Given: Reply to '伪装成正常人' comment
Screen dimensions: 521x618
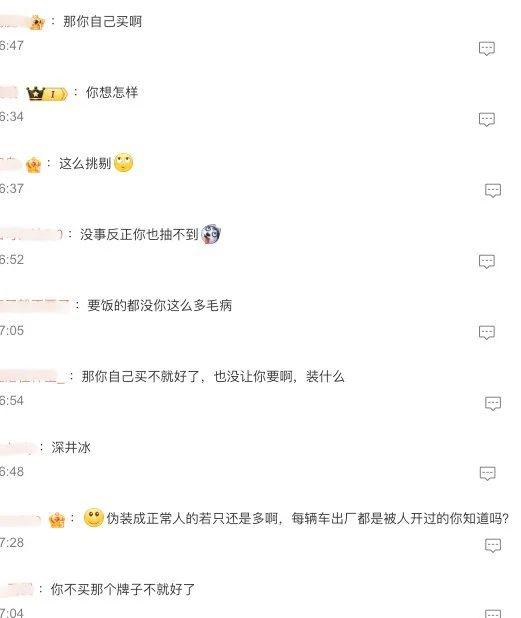Looking at the screenshot, I should [492, 545].
